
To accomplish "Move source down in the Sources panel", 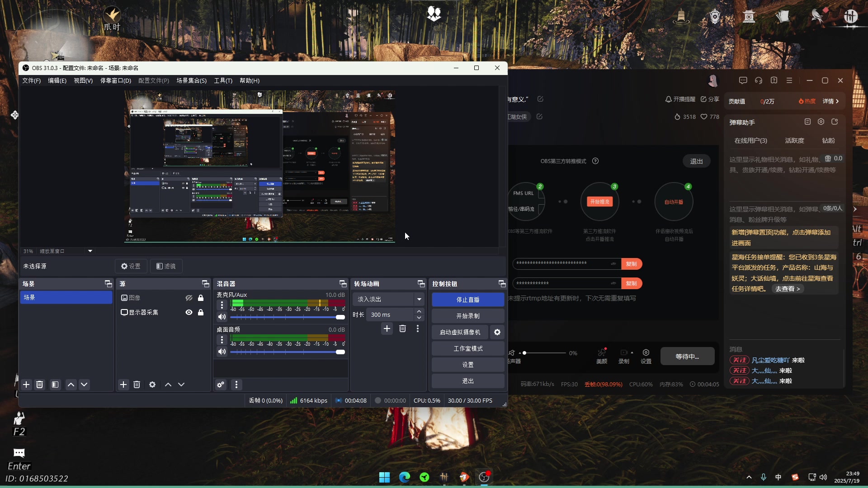I will click(181, 385).
